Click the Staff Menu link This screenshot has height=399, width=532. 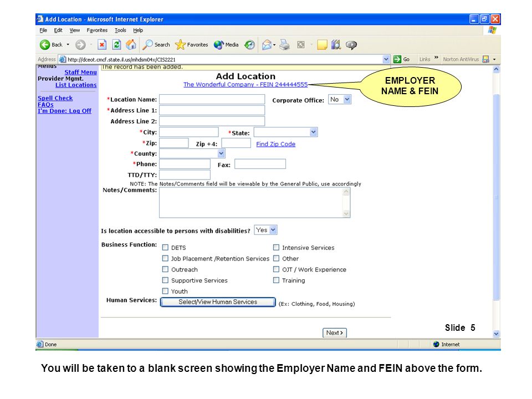(x=81, y=72)
